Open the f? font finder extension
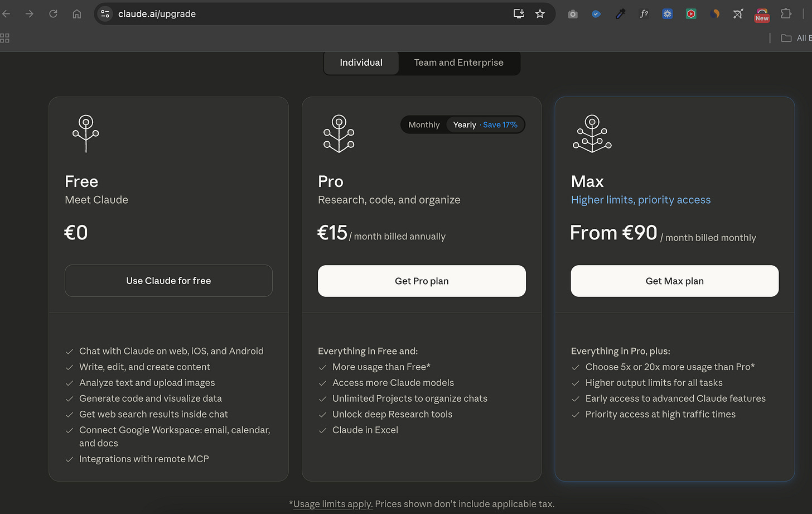The width and height of the screenshot is (812, 514). [644, 14]
